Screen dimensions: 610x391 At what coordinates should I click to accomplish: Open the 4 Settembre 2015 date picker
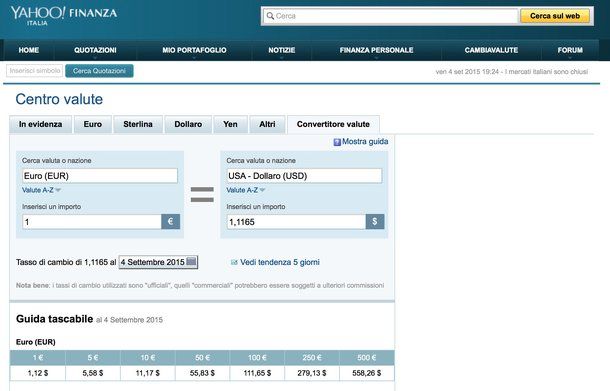pos(158,262)
